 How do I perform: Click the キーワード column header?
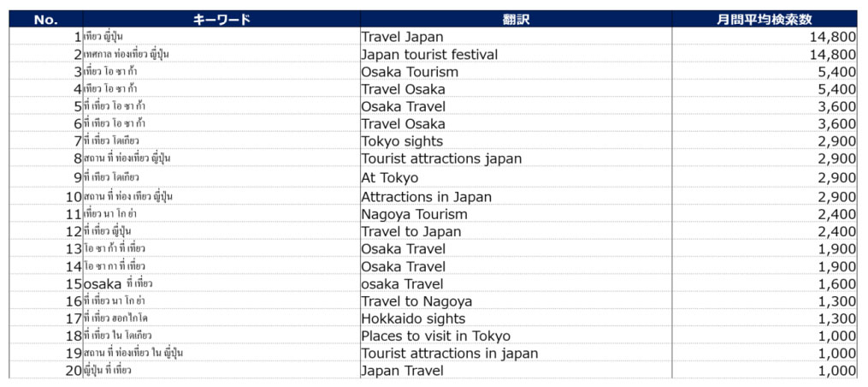click(221, 20)
